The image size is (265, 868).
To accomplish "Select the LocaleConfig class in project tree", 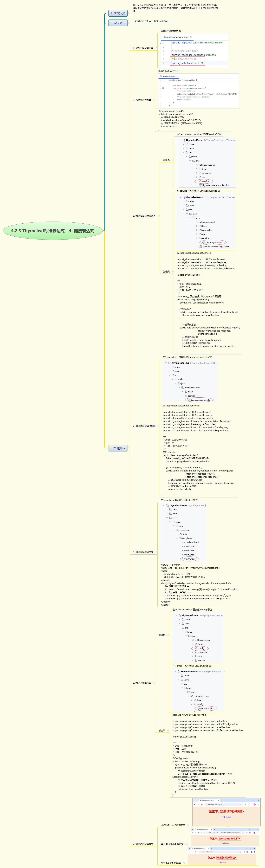I will tap(207, 709).
